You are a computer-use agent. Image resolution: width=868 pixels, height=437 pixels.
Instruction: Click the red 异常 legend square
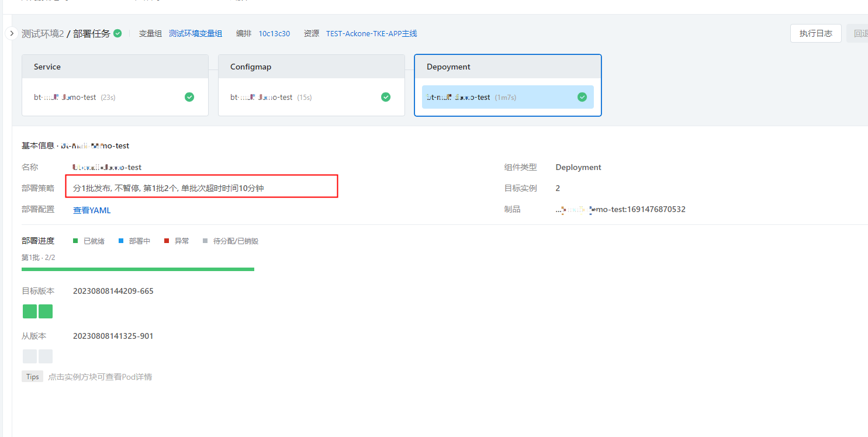pos(167,241)
